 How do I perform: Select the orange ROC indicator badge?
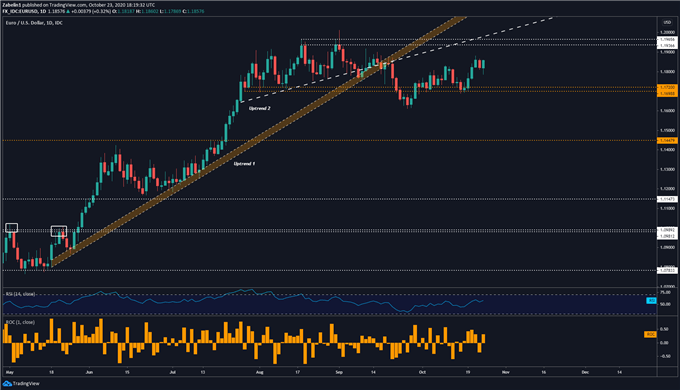pyautogui.click(x=651, y=334)
